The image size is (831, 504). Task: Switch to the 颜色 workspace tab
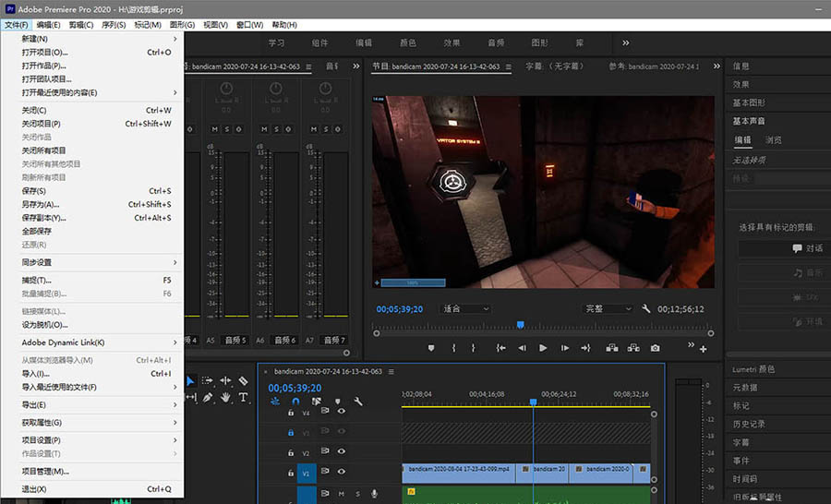(x=407, y=42)
